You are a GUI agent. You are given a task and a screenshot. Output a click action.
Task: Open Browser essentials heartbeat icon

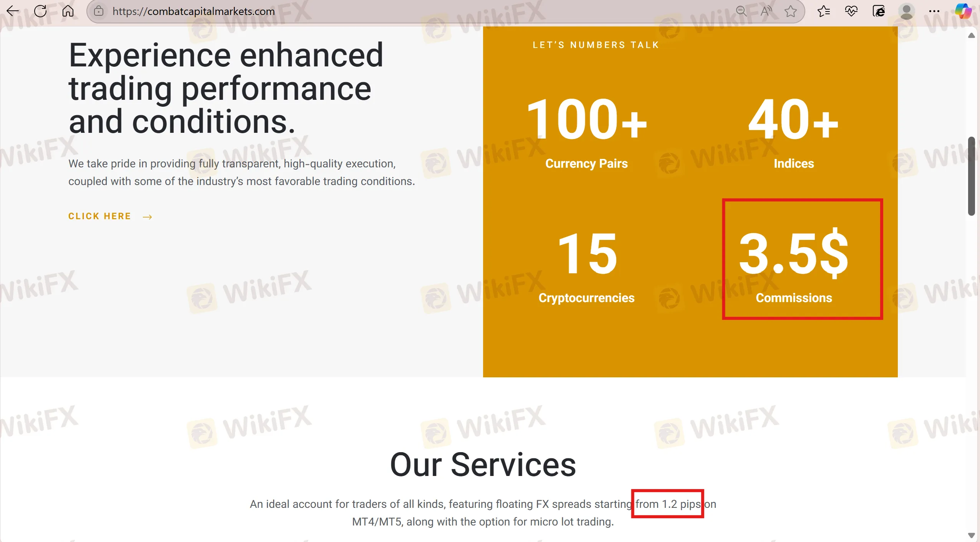[x=851, y=11]
